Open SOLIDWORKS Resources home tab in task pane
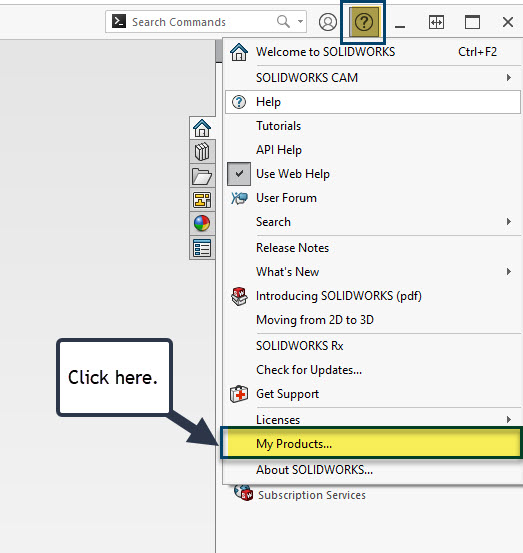 tap(202, 128)
